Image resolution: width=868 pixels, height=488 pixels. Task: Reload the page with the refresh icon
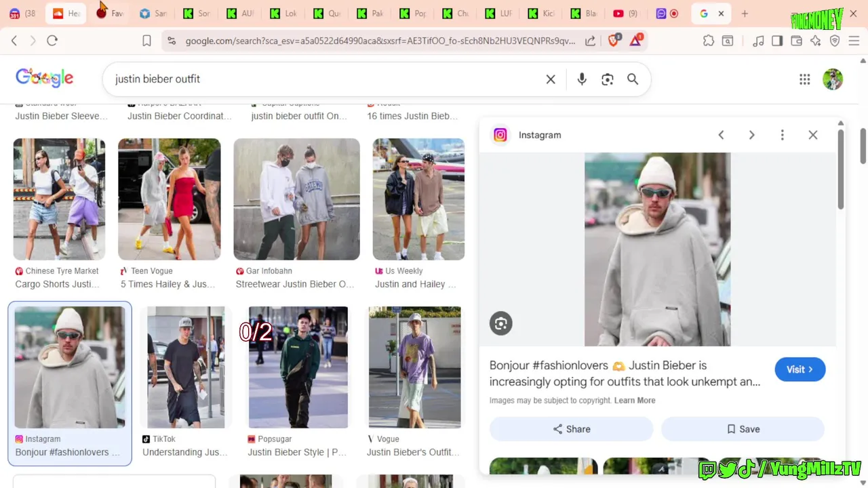pyautogui.click(x=52, y=41)
